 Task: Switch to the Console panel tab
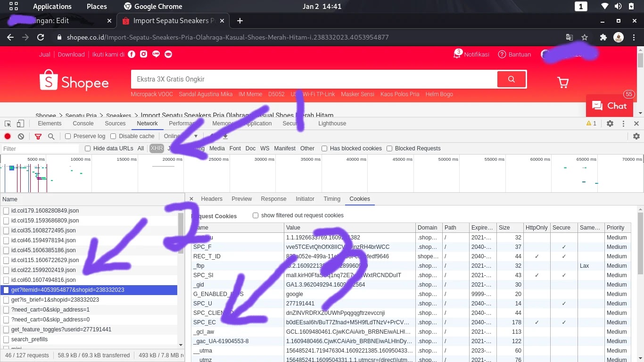pyautogui.click(x=83, y=123)
